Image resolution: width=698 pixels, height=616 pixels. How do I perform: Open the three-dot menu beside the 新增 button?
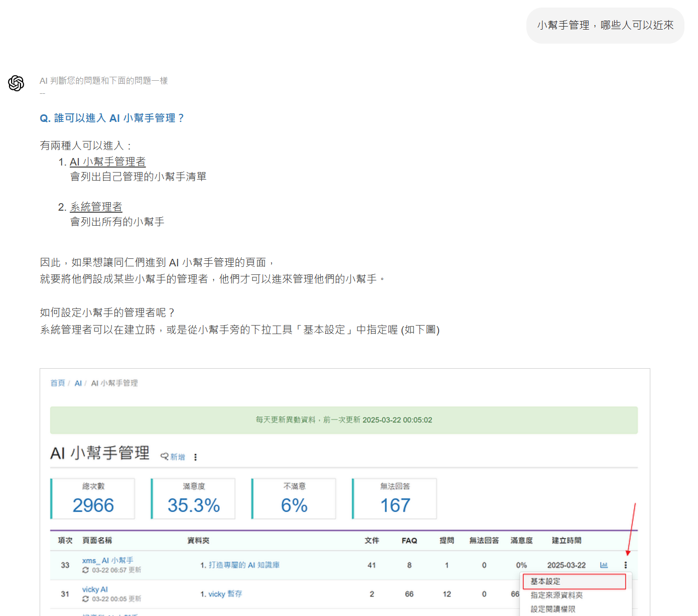195,457
